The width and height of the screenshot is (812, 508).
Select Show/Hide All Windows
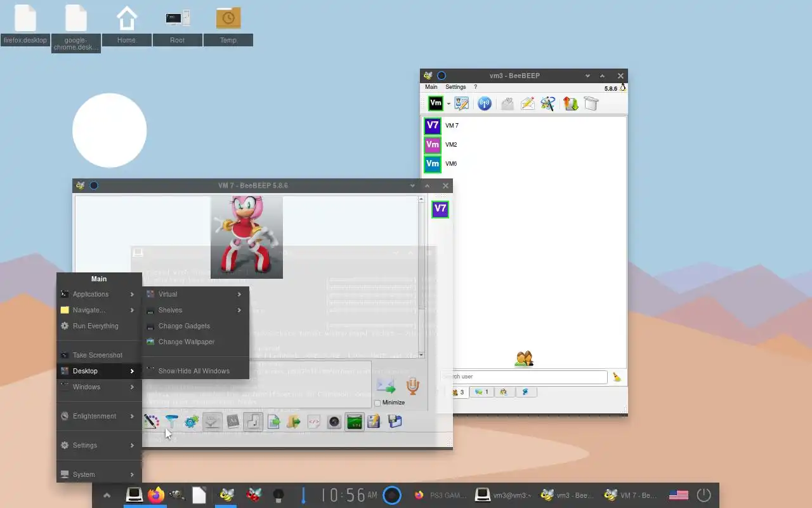195,371
